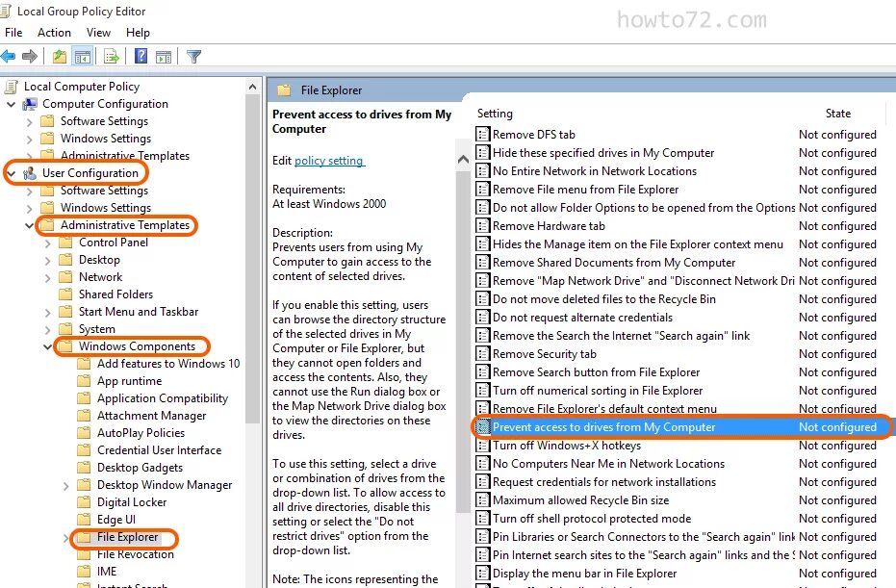Click the Local Computer Policy root icon
896x588 pixels.
pyautogui.click(x=11, y=87)
